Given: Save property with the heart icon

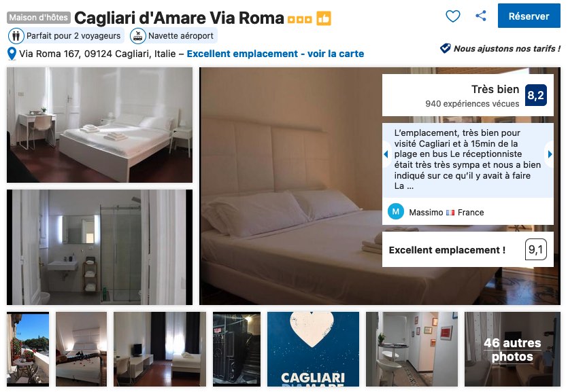Looking at the screenshot, I should point(453,16).
